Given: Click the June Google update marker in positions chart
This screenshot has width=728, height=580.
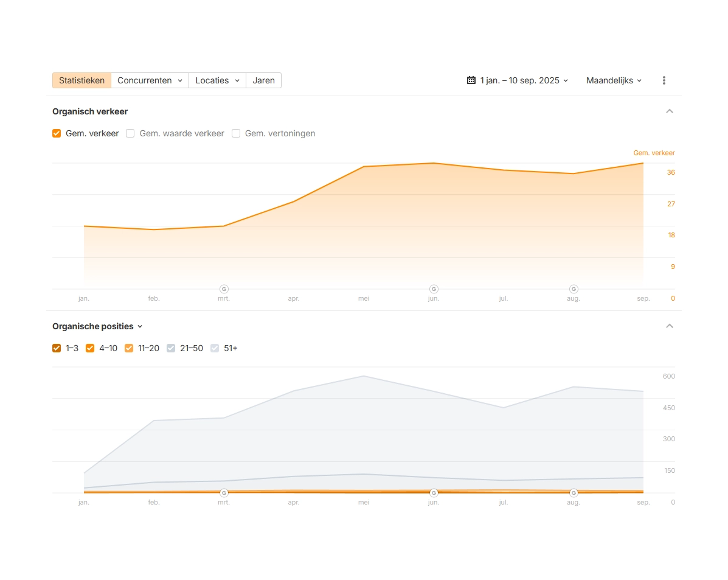Looking at the screenshot, I should pyautogui.click(x=434, y=493).
